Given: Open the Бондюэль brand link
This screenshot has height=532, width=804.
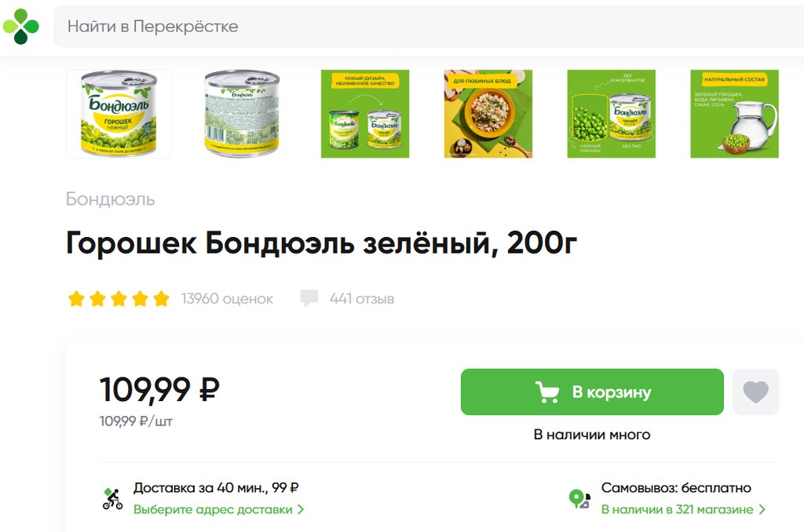Looking at the screenshot, I should point(110,199).
